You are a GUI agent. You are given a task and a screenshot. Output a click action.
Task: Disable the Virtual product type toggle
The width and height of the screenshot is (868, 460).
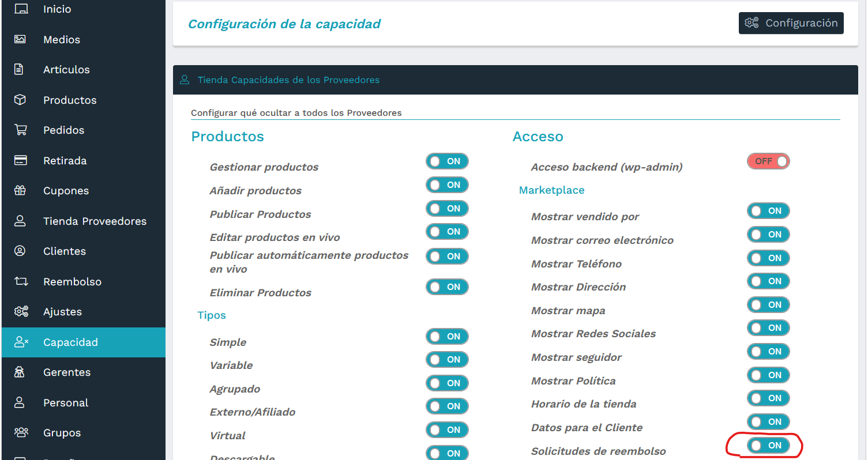point(447,429)
